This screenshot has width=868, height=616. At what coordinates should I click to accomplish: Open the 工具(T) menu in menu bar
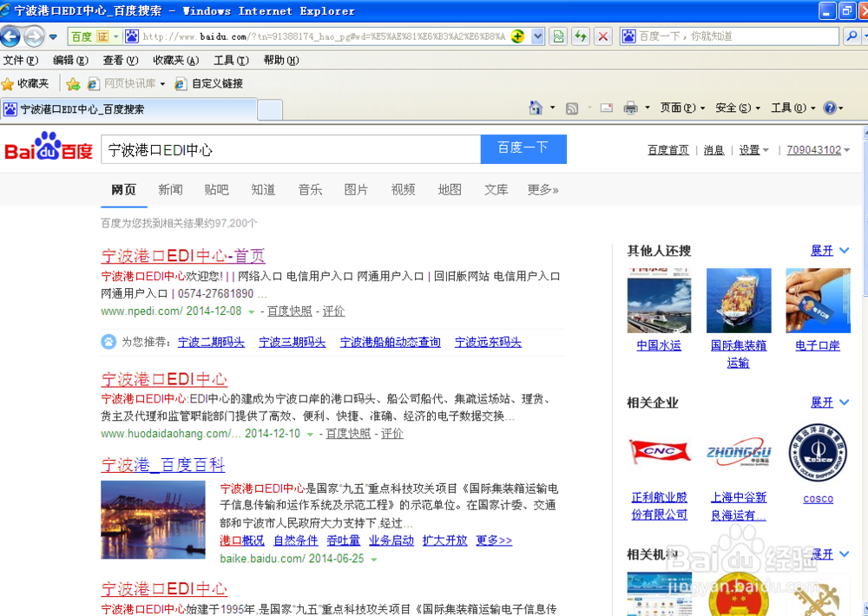click(x=231, y=61)
